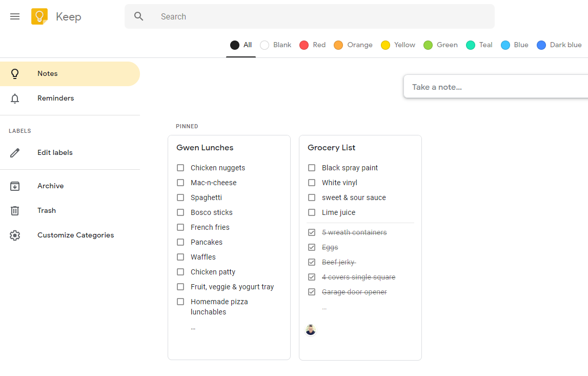The width and height of the screenshot is (588, 376).
Task: Check Chicken nuggets in Gwen Lunches
Action: (180, 168)
